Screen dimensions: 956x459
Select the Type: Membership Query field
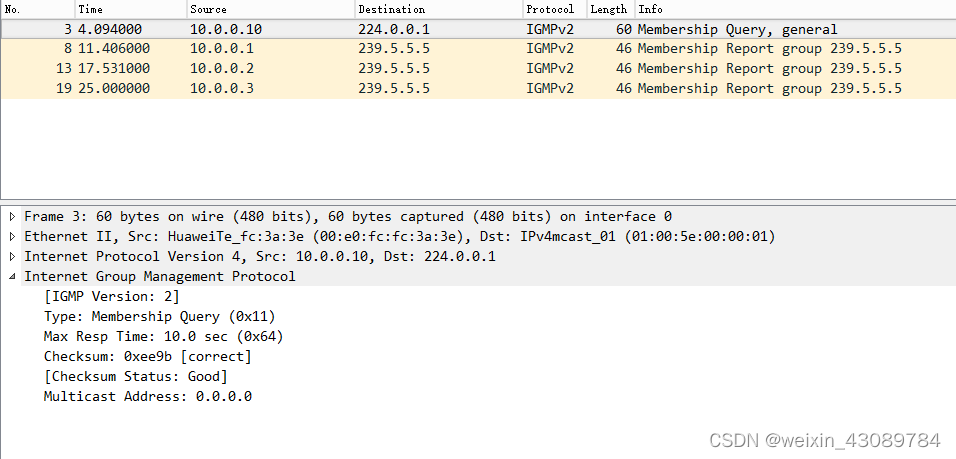pos(160,317)
